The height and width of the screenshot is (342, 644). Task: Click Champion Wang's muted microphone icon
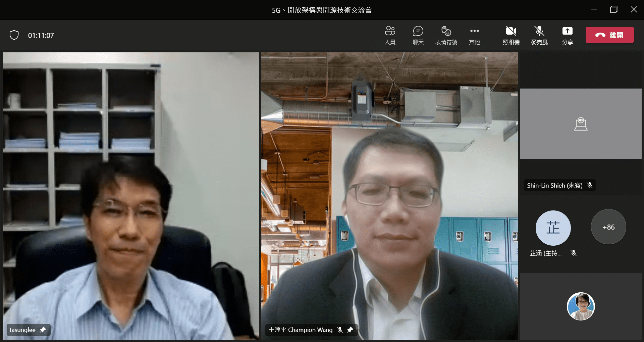(340, 330)
